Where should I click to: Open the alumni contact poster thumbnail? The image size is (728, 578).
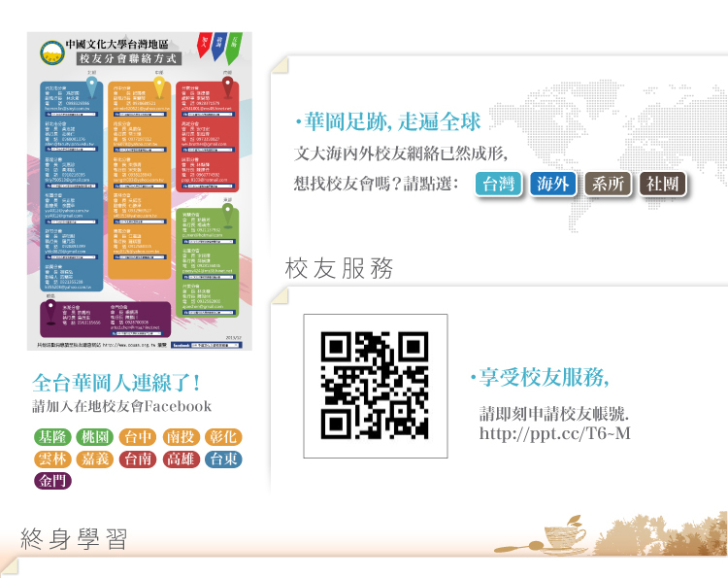point(139,191)
